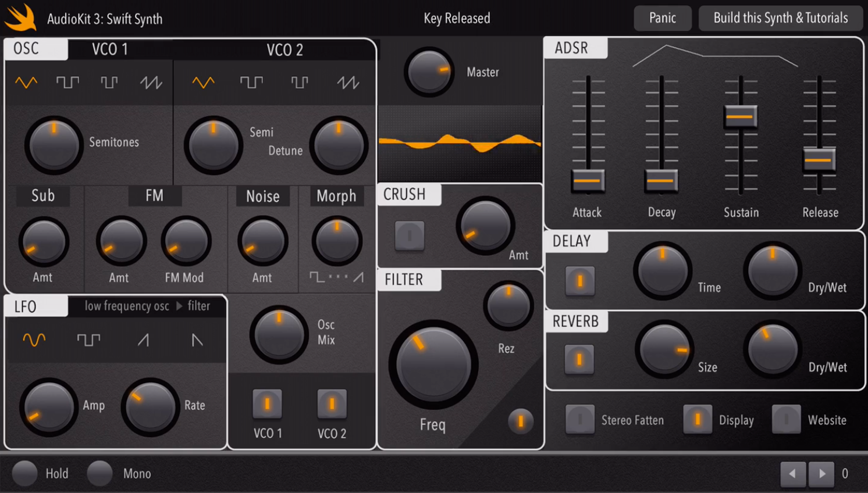Go to previous preset arrow
Viewport: 868px width, 493px height.
point(793,474)
